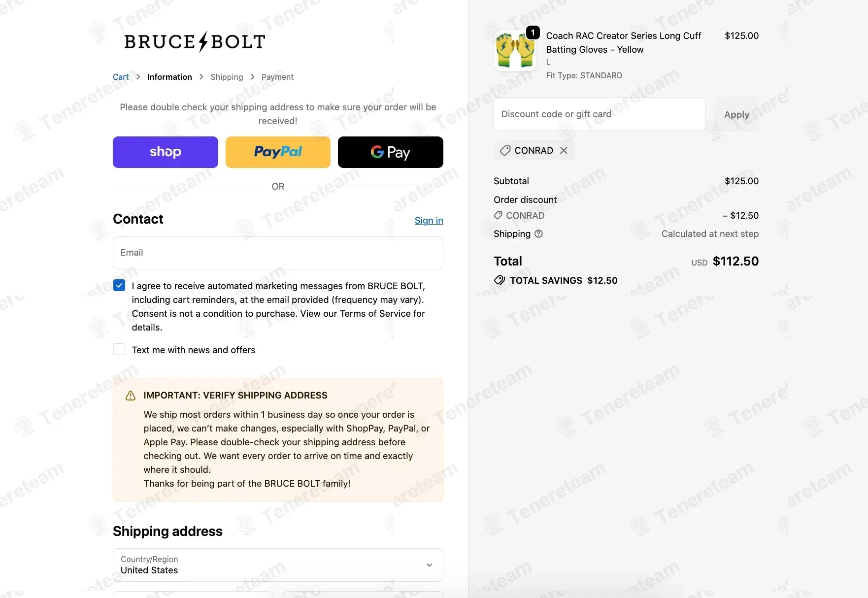
Task: Pay with Google Pay
Action: 390,152
